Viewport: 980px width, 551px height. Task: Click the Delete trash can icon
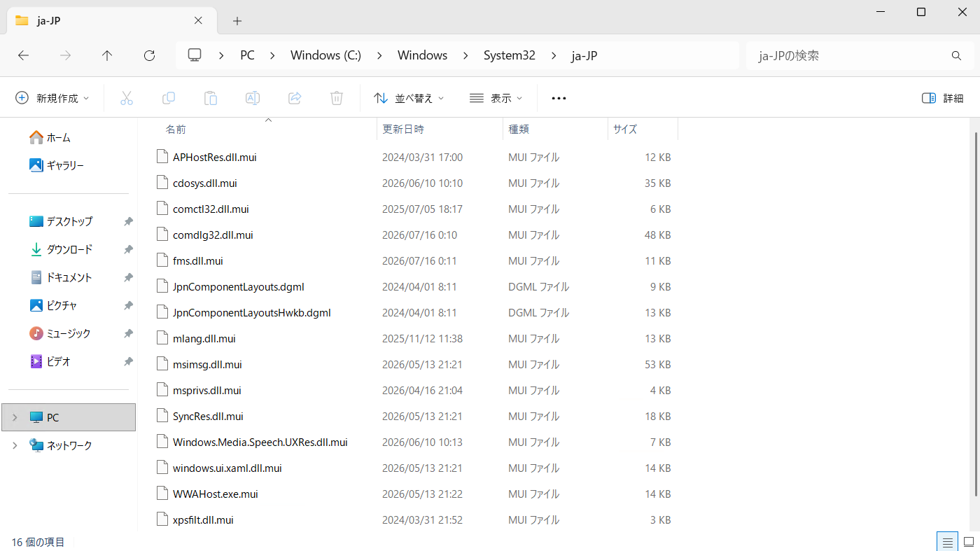pyautogui.click(x=337, y=98)
